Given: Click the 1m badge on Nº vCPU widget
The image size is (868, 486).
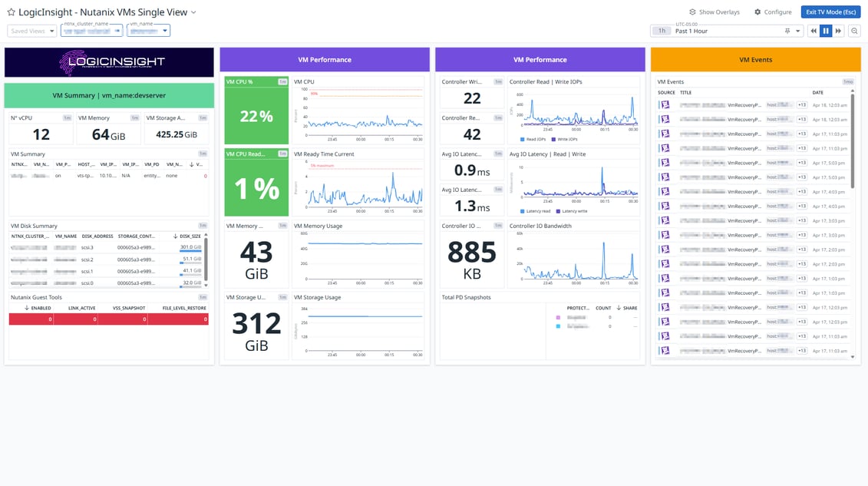Looking at the screenshot, I should click(67, 118).
